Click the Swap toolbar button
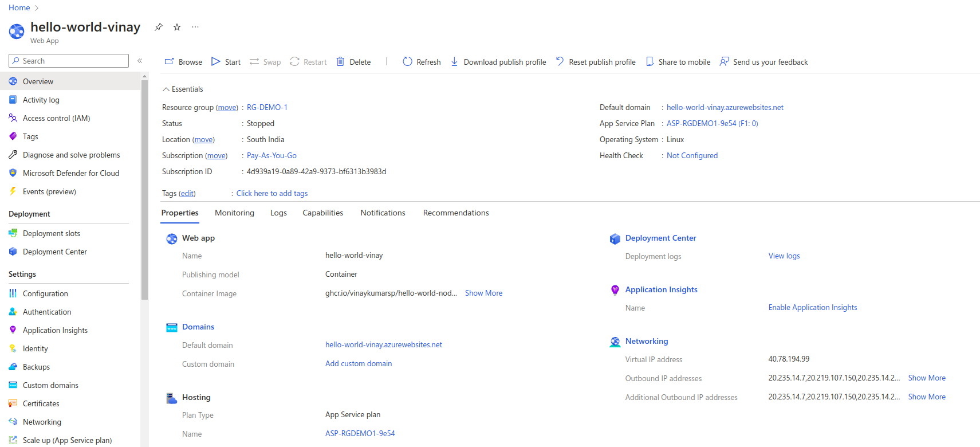This screenshot has height=447, width=980. coord(265,62)
